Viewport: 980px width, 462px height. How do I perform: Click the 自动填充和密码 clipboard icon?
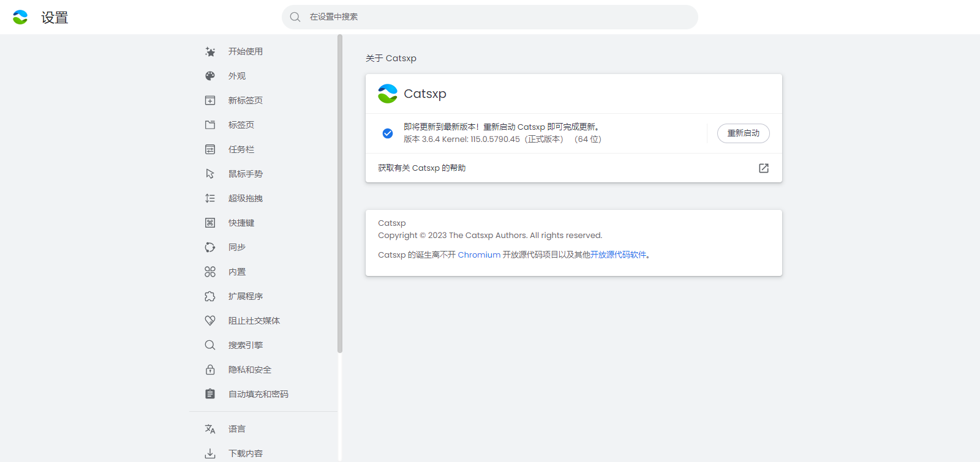(210, 394)
